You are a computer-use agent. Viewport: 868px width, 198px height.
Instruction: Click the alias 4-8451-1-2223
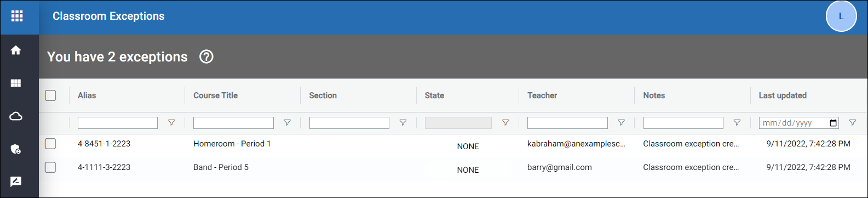click(104, 144)
